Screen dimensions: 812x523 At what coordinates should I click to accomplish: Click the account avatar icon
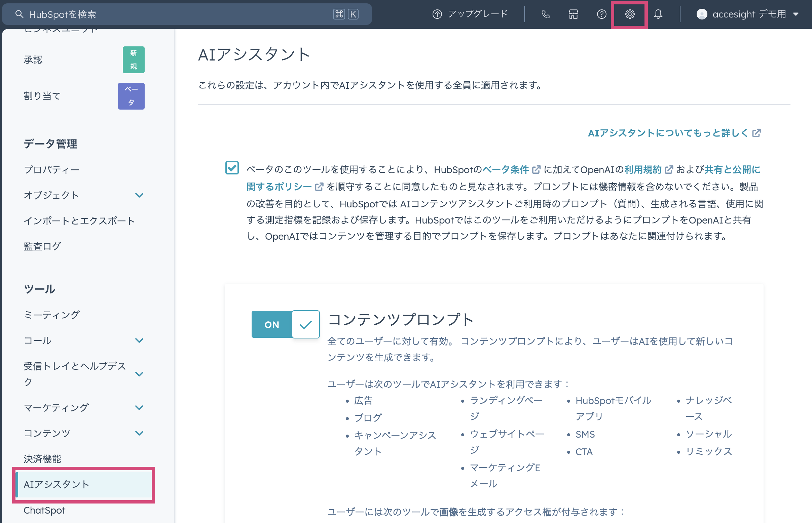pyautogui.click(x=702, y=14)
